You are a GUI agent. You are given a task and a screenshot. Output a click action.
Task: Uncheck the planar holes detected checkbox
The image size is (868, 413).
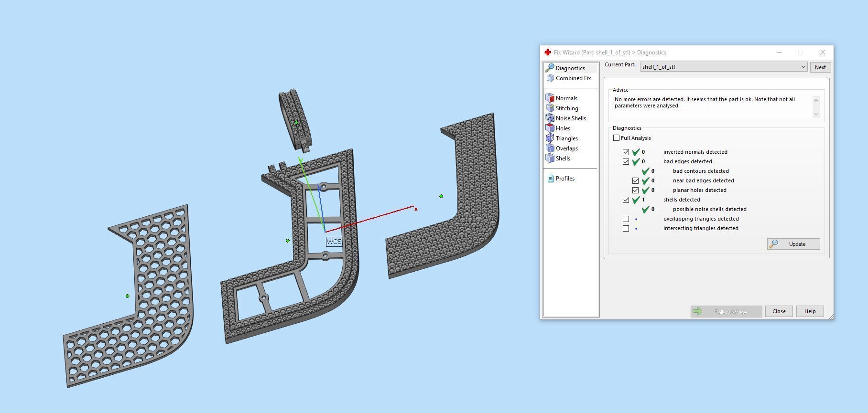[636, 190]
